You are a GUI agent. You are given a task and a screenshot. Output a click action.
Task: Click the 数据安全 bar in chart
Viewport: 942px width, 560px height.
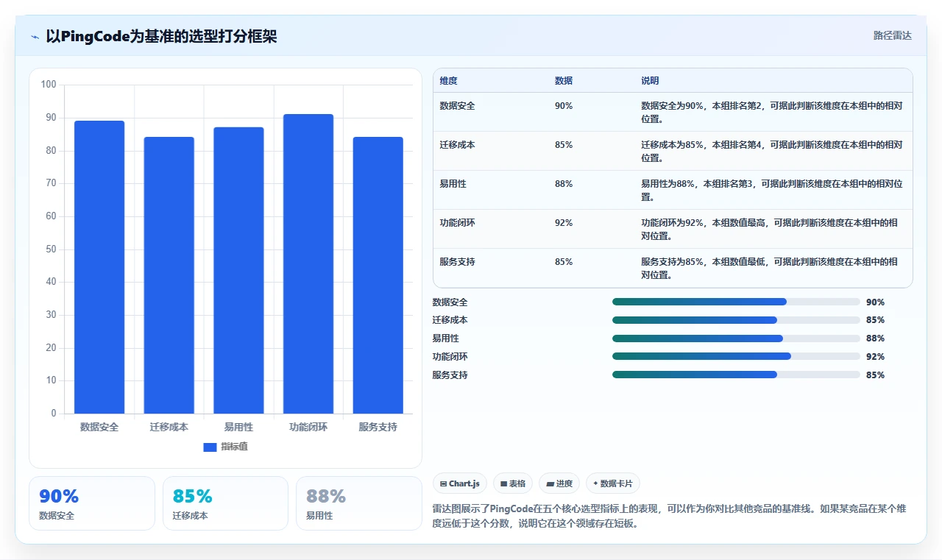pos(99,267)
